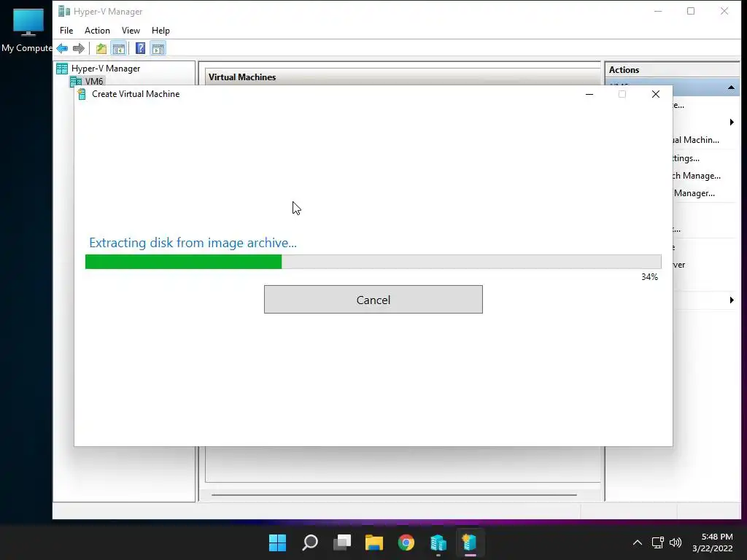The image size is (747, 560).
Task: Open the Action menu in Hyper-V Manager
Action: (x=97, y=31)
